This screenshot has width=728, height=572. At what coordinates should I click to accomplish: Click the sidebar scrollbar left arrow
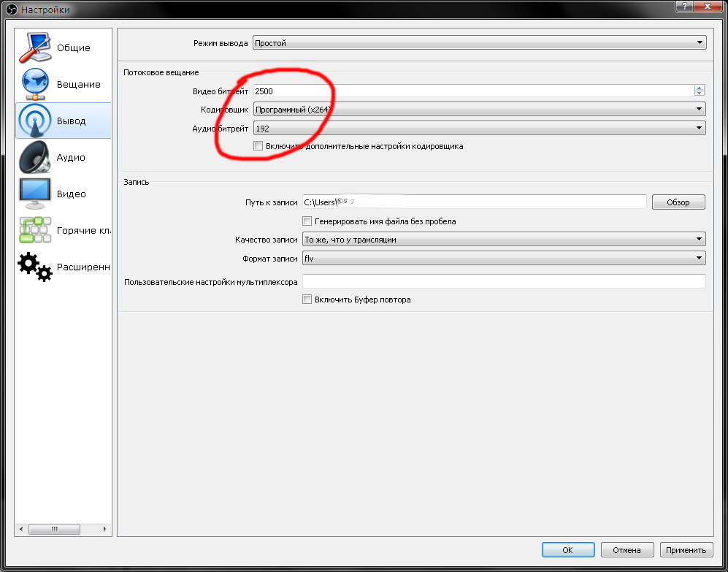pyautogui.click(x=21, y=529)
